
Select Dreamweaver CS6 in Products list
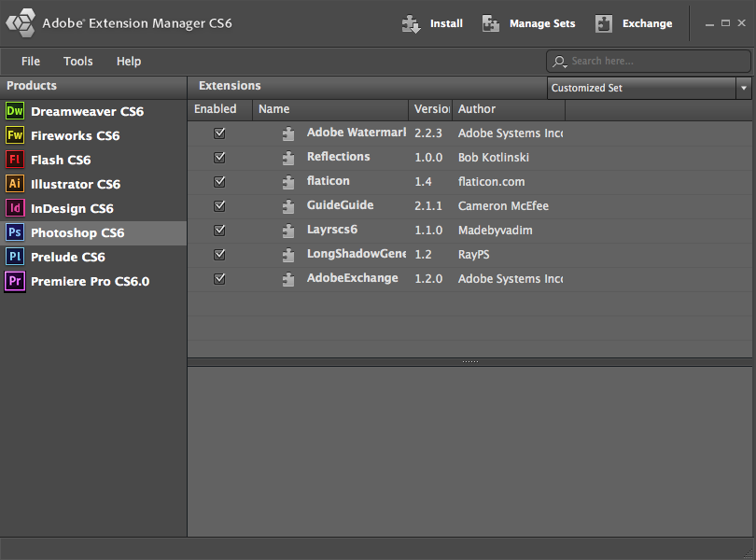(93, 111)
